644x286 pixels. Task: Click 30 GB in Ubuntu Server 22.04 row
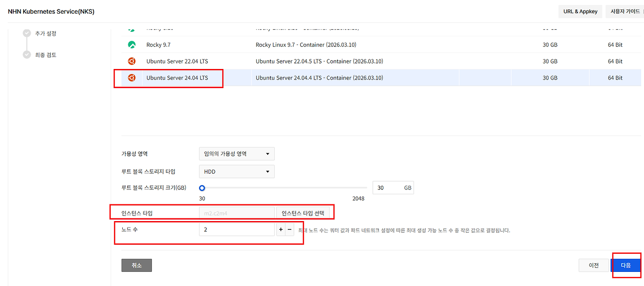[x=550, y=61]
